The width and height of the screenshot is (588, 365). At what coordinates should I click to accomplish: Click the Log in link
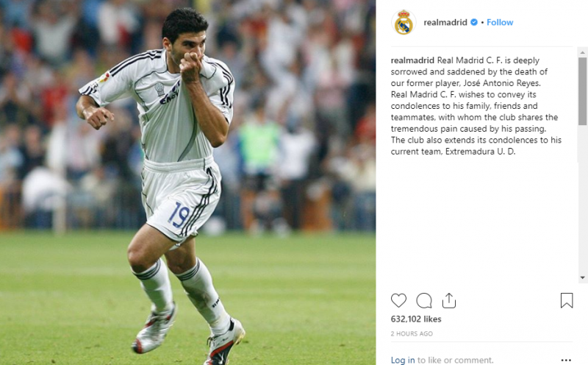point(403,360)
